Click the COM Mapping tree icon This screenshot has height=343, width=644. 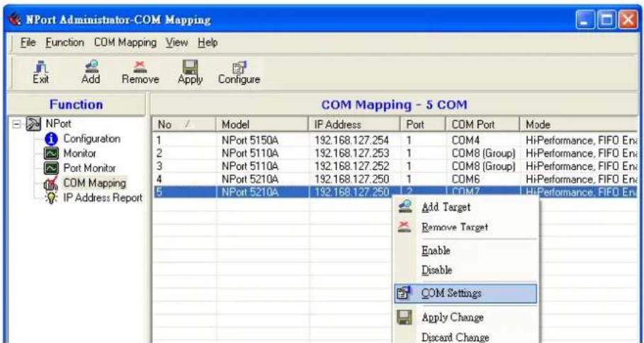[51, 184]
